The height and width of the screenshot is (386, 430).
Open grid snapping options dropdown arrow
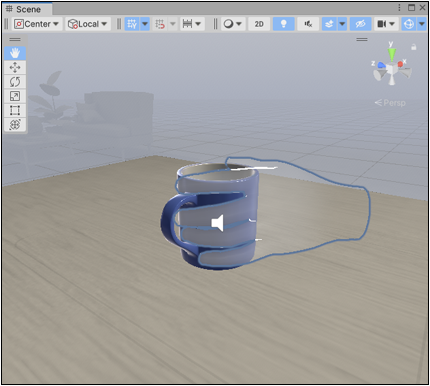[173, 24]
